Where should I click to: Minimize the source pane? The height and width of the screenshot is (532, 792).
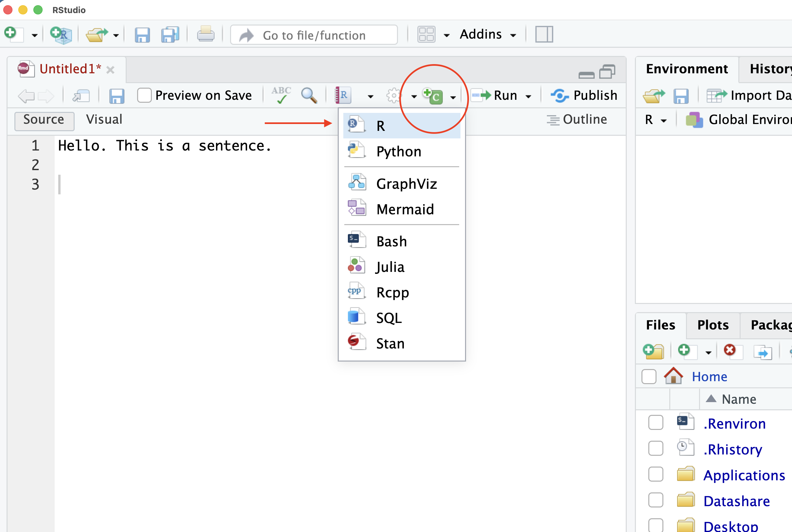586,75
